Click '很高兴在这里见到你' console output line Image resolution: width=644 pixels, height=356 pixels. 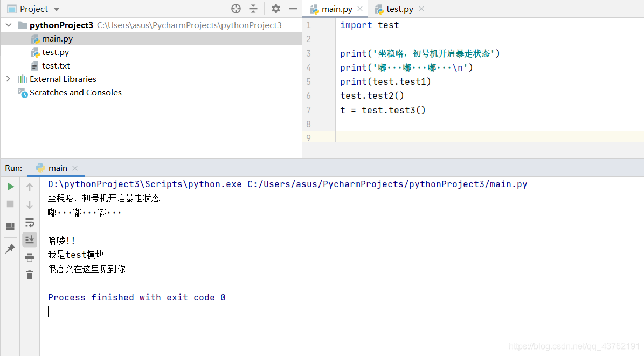pos(87,269)
